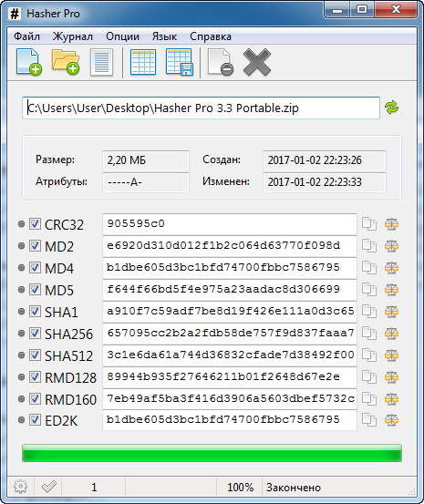
Task: Click the checkmark icon in status bar
Action: 49,487
